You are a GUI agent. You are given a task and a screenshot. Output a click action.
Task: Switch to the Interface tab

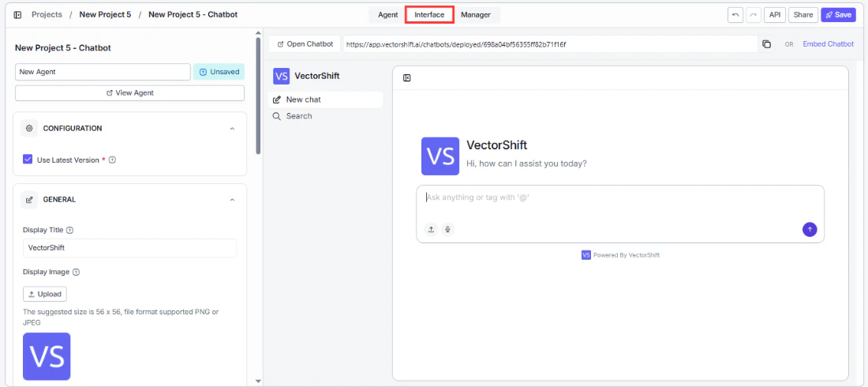click(x=429, y=15)
